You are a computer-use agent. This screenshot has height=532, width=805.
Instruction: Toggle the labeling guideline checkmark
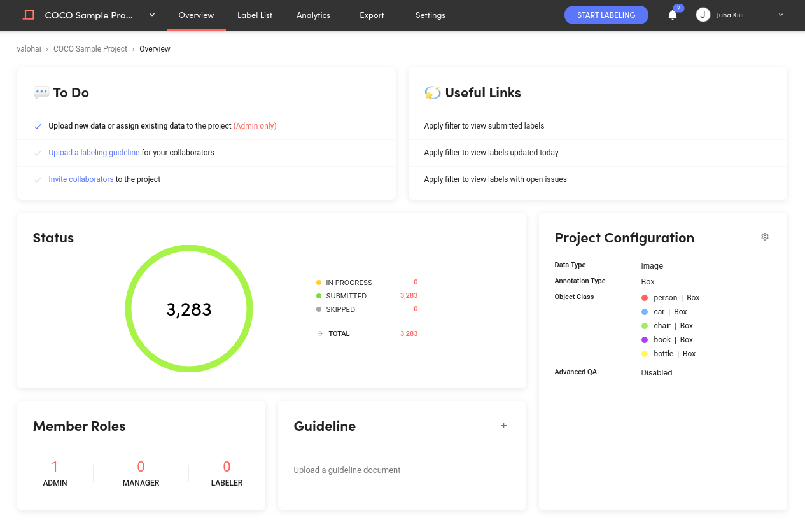coord(38,153)
